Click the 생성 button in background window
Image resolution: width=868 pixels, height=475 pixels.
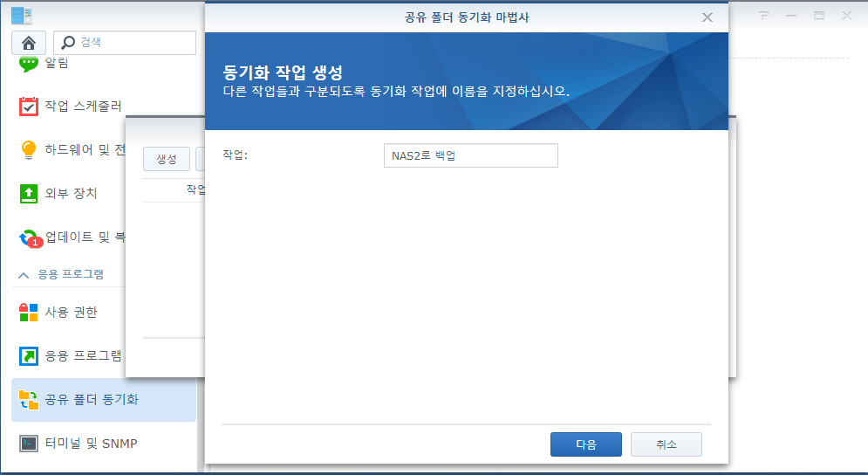tap(167, 159)
